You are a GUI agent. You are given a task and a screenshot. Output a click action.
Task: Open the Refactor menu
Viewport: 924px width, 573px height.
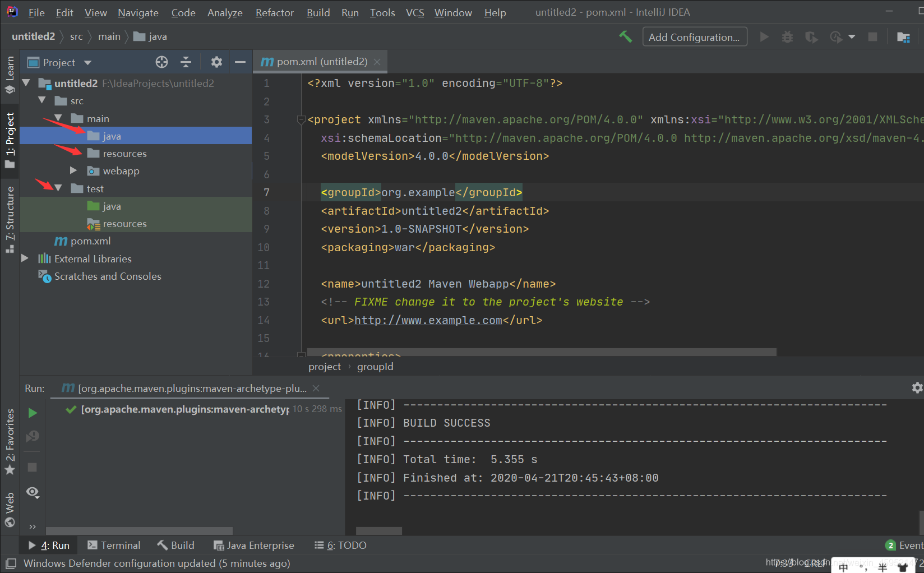pos(274,12)
